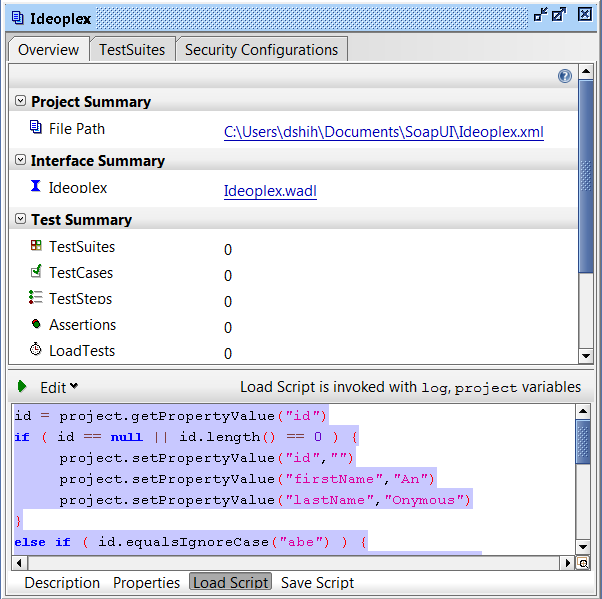This screenshot has width=602, height=599.
Task: Collapse the Interface Summary section
Action: point(20,160)
